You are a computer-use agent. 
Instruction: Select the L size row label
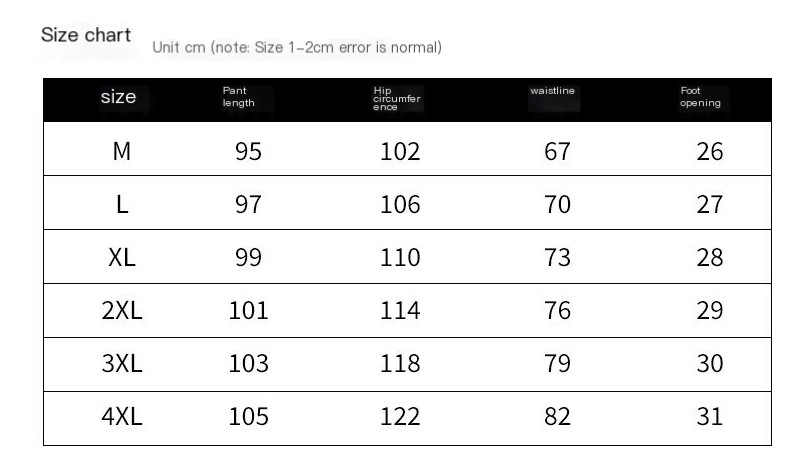[x=122, y=205]
